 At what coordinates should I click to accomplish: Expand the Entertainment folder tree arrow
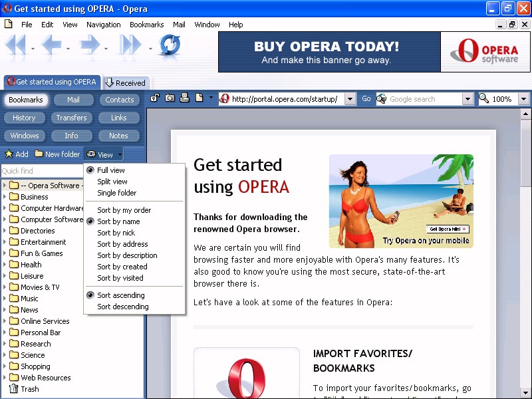(5, 242)
